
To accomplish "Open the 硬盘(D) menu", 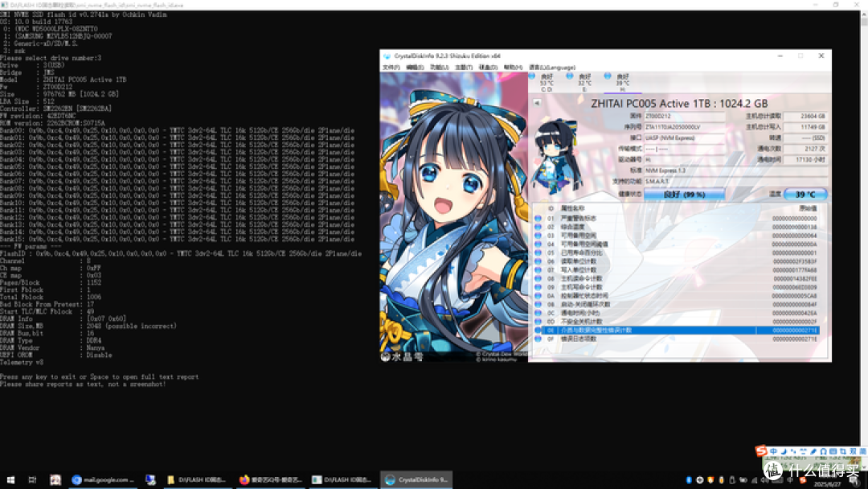I will [x=488, y=68].
